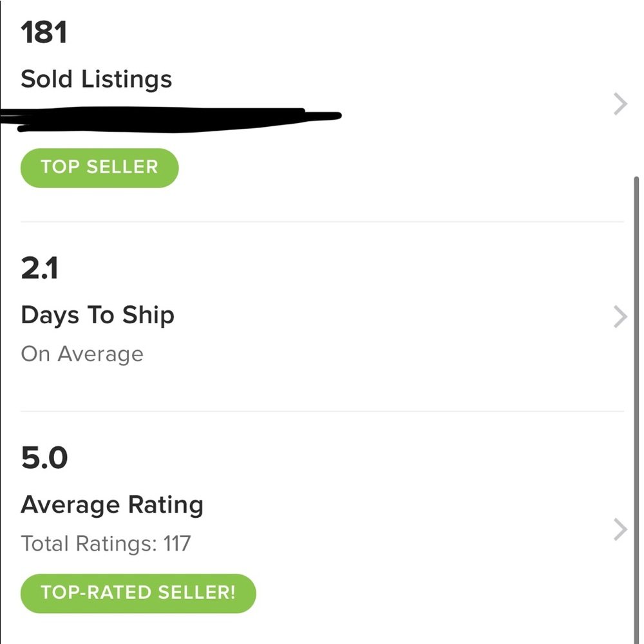Viewport: 644px width, 644px height.
Task: Open Total Ratings: 117 details
Action: pos(106,544)
